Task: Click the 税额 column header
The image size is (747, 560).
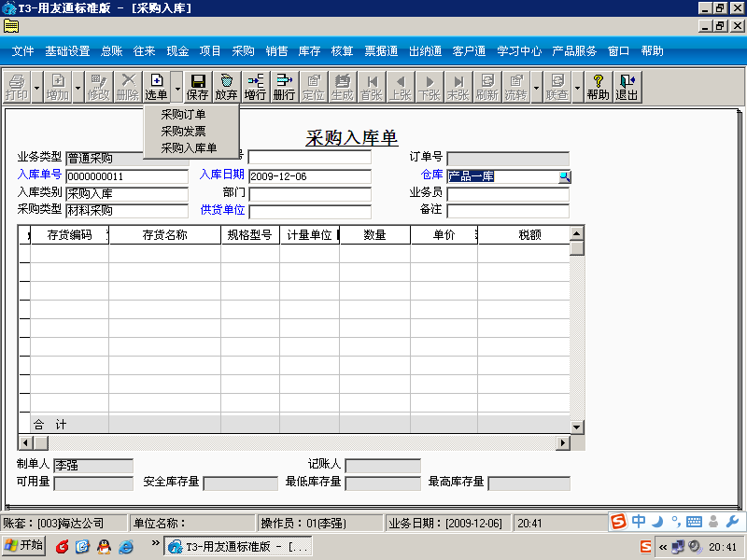Action: 524,235
